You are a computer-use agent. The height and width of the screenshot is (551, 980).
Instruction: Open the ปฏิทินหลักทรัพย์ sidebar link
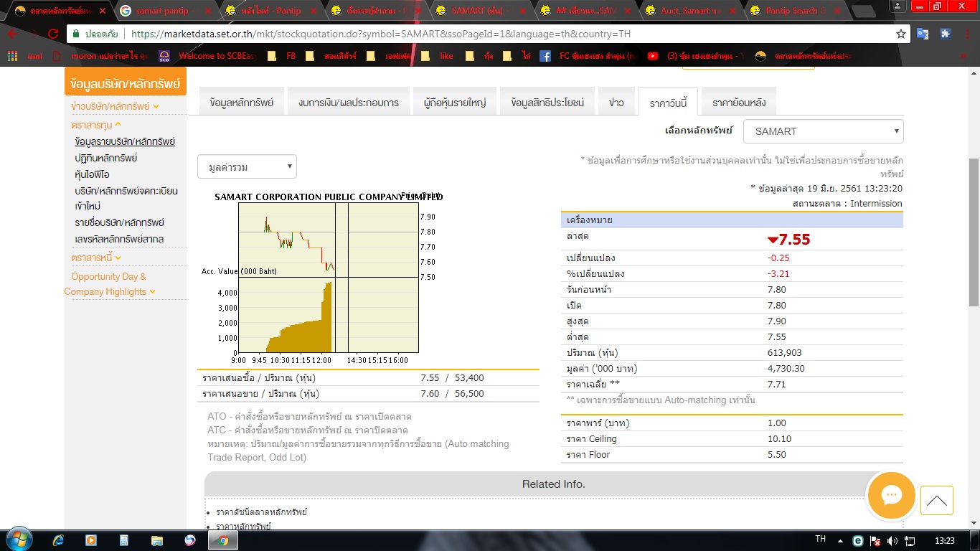click(106, 158)
